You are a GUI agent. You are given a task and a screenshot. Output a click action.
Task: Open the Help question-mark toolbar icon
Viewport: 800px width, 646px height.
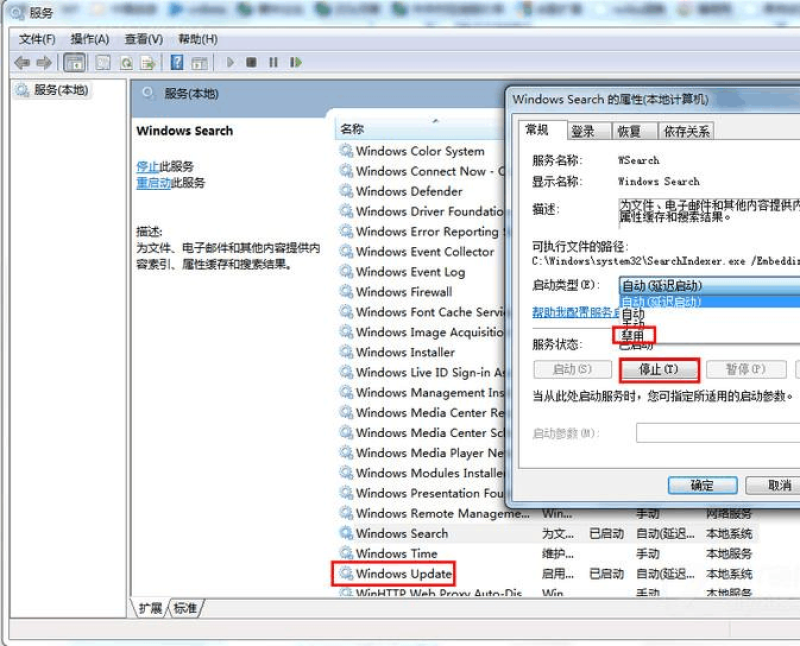coord(177,63)
